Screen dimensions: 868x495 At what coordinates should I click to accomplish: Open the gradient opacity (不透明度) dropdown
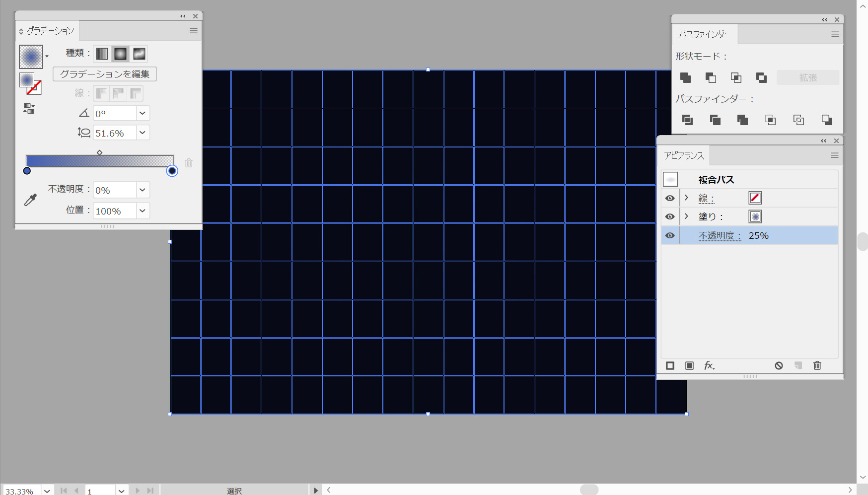[x=143, y=190]
